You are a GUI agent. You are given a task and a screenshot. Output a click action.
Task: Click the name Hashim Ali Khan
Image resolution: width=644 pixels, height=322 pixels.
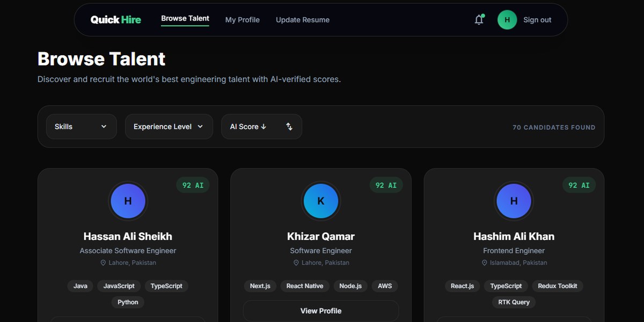pyautogui.click(x=514, y=236)
